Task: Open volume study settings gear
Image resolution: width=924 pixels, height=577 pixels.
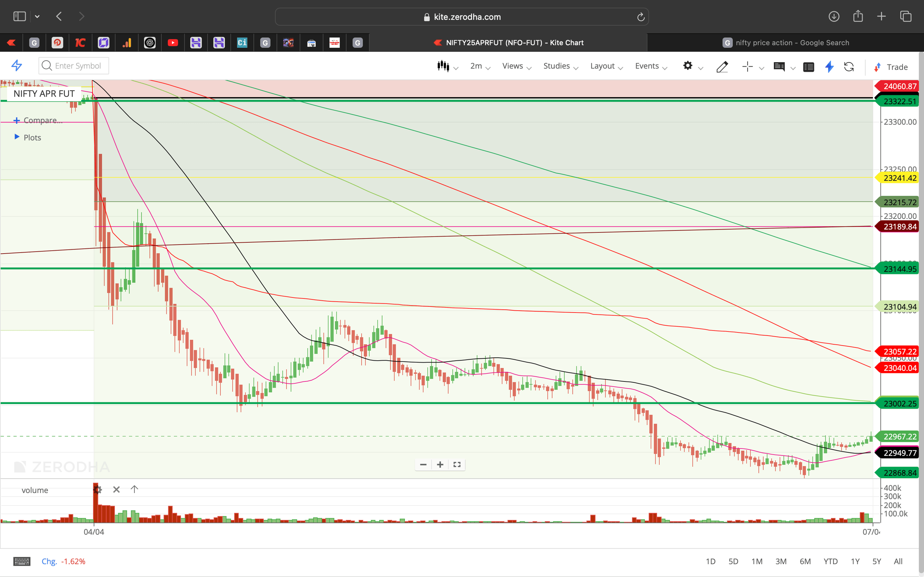Action: (98, 490)
